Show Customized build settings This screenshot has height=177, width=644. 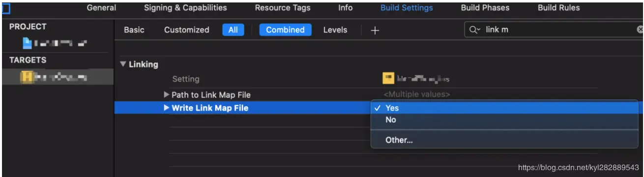[x=187, y=30]
